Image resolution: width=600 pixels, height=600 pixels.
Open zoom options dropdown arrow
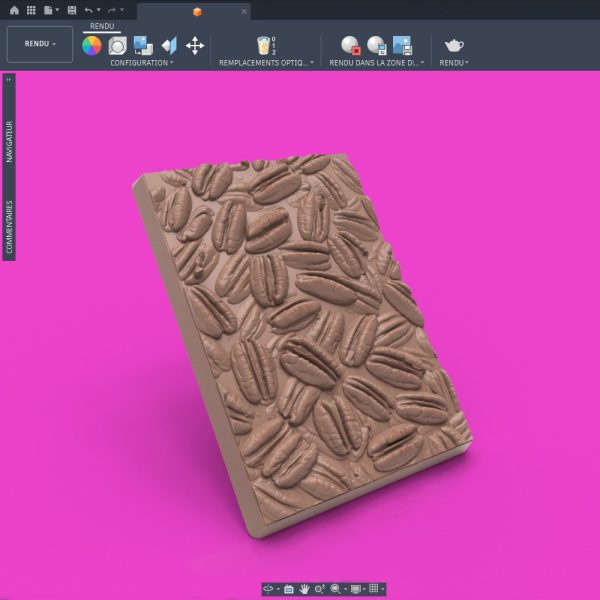click(346, 589)
